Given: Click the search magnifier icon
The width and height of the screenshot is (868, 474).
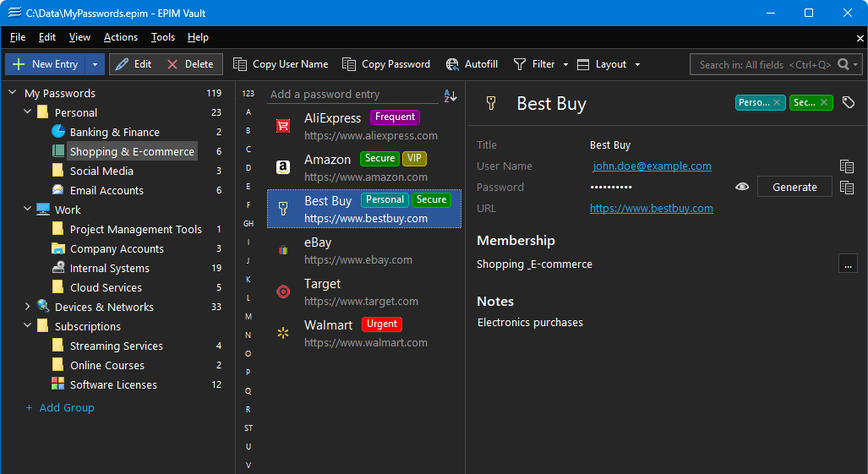Looking at the screenshot, I should 843,64.
